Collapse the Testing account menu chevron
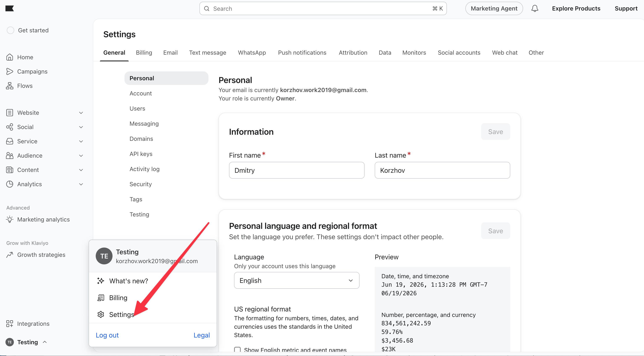The height and width of the screenshot is (356, 644). point(45,342)
